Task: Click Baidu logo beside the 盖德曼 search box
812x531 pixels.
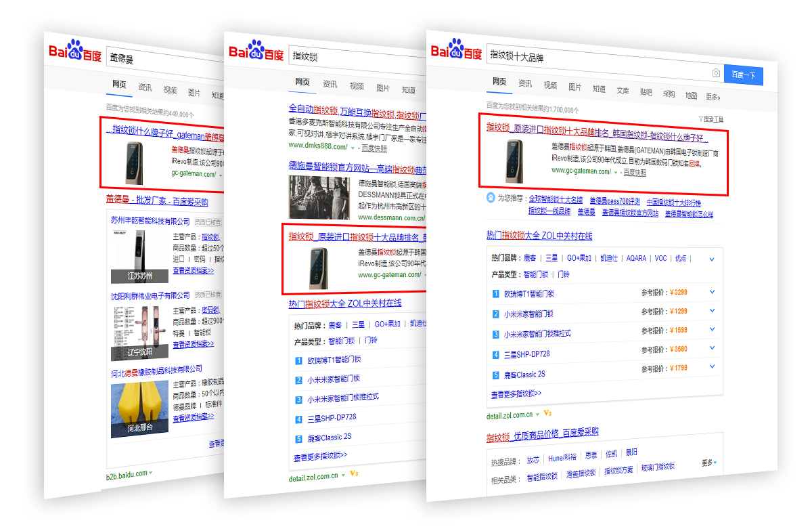Action: point(75,53)
